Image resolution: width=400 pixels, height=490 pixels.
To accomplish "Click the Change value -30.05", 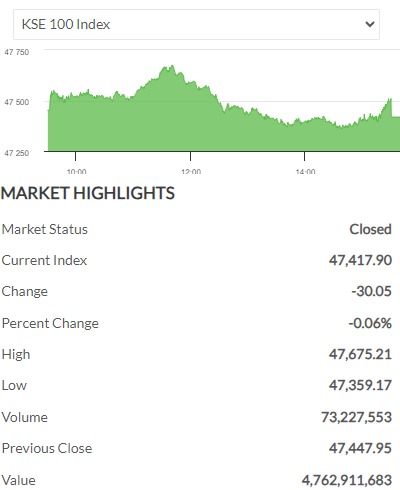I will click(x=372, y=291).
